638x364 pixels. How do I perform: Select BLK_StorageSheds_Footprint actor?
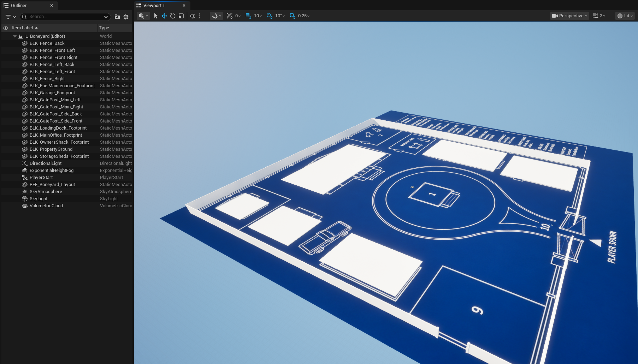pos(59,156)
